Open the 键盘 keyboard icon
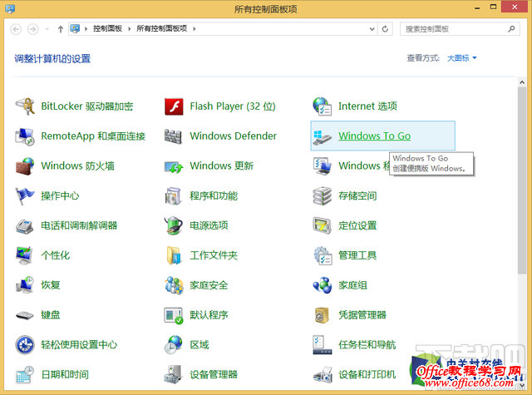Image resolution: width=532 pixels, height=395 pixels. [x=25, y=315]
